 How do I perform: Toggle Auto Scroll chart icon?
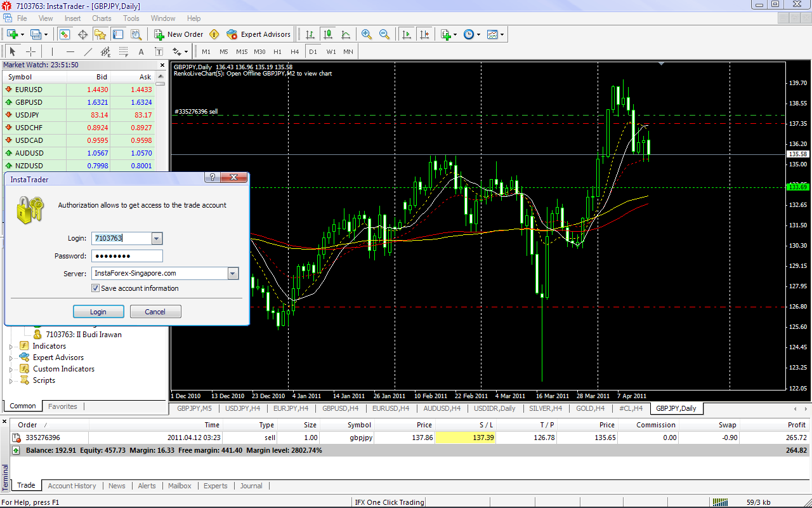pyautogui.click(x=406, y=34)
